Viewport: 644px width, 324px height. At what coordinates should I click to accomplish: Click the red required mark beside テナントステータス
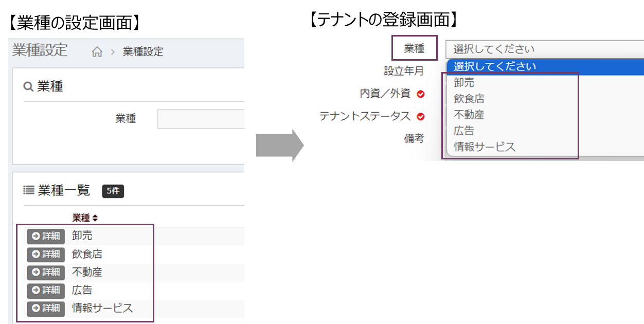pos(421,117)
